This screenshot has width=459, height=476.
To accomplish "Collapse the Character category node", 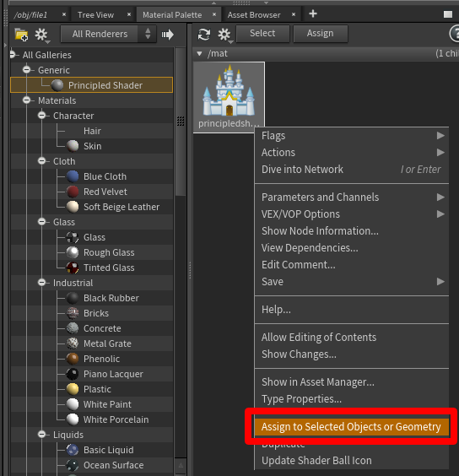I will [42, 116].
